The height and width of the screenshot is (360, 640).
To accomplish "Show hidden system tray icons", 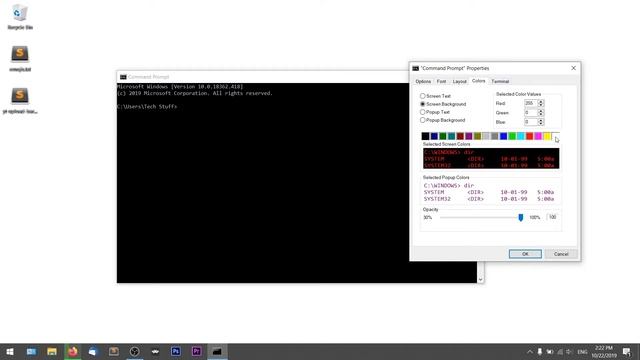I will [x=529, y=352].
